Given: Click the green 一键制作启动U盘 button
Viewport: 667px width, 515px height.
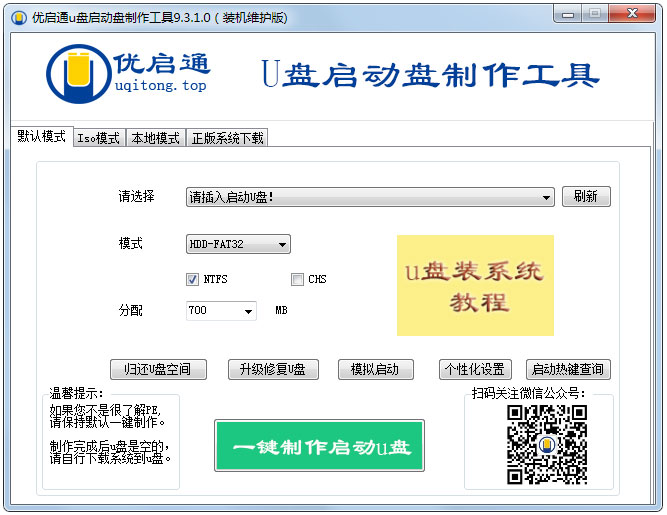Looking at the screenshot, I should 319,446.
